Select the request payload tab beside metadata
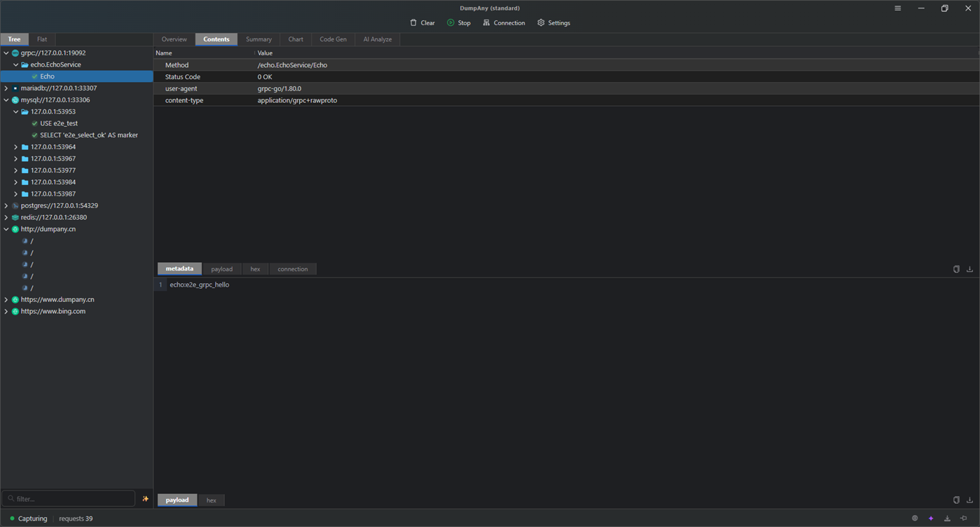Screen dimensions: 980x527 point(222,269)
